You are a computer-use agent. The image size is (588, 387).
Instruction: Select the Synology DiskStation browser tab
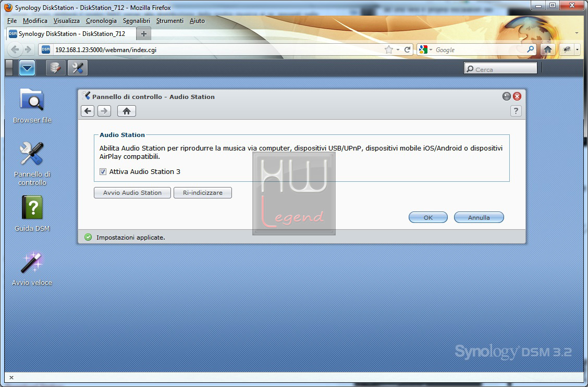coord(71,34)
